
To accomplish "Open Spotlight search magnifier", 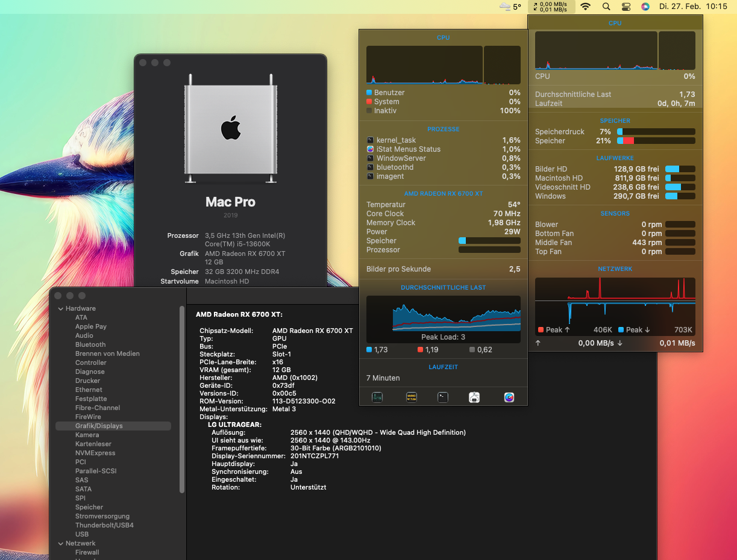I will point(606,7).
